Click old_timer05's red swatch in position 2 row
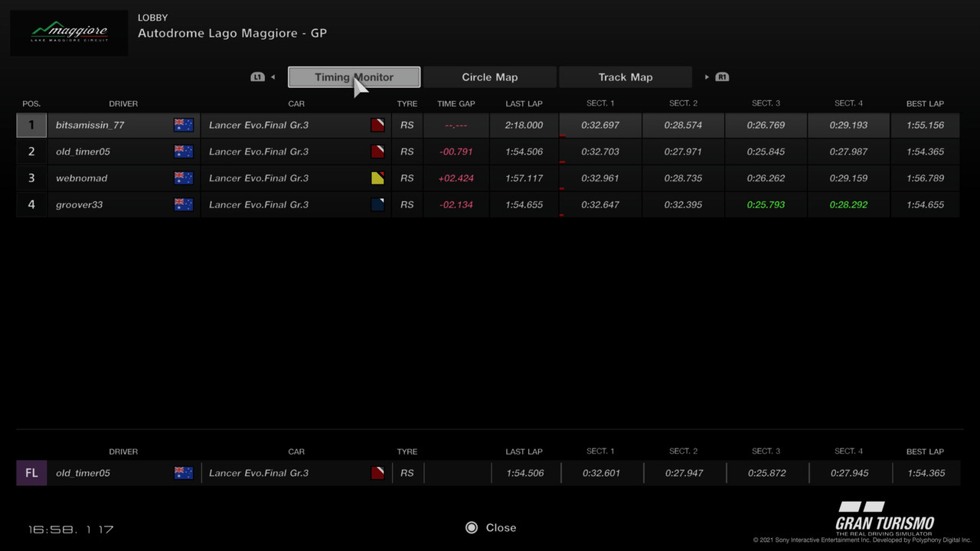 coord(377,152)
